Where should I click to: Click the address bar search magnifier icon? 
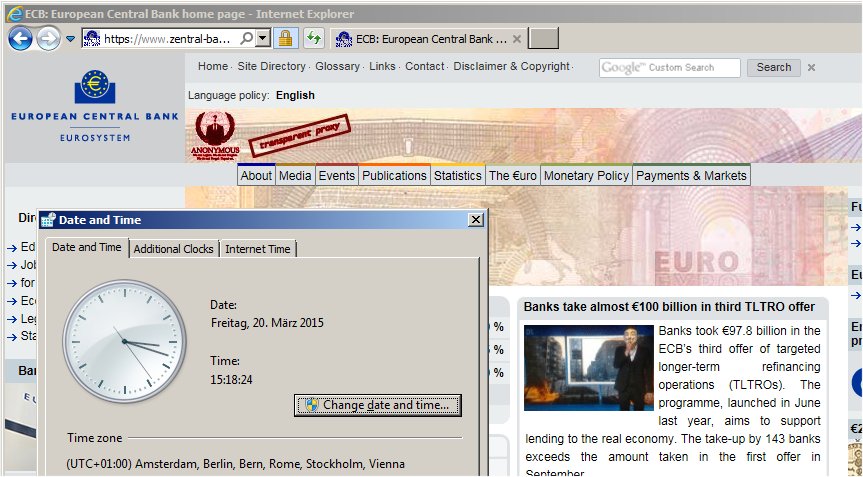[x=247, y=38]
